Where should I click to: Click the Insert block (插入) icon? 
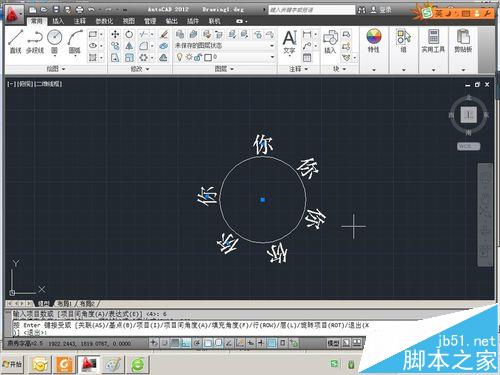[x=330, y=41]
